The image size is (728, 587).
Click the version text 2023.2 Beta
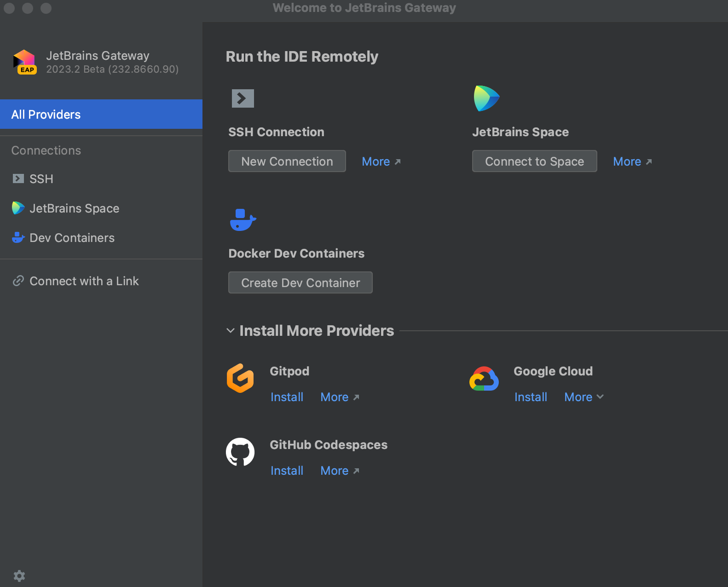[112, 69]
